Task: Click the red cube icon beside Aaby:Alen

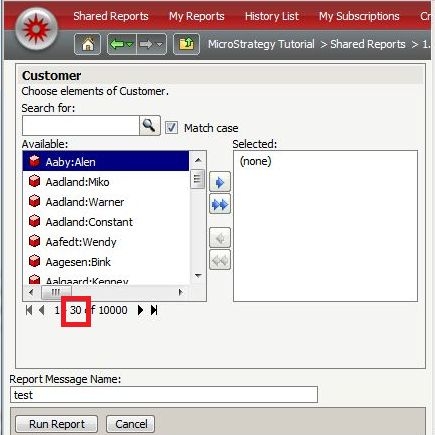Action: 34,161
